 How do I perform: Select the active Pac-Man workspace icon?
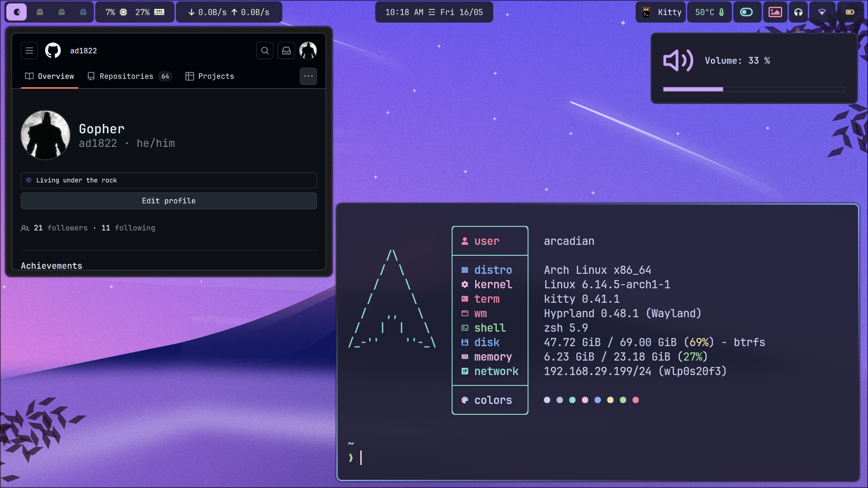tap(17, 12)
